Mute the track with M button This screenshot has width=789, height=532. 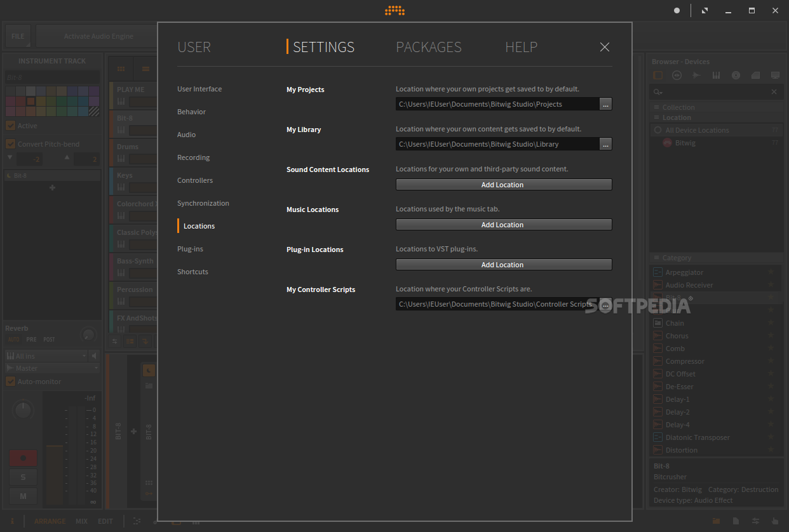[x=23, y=496]
